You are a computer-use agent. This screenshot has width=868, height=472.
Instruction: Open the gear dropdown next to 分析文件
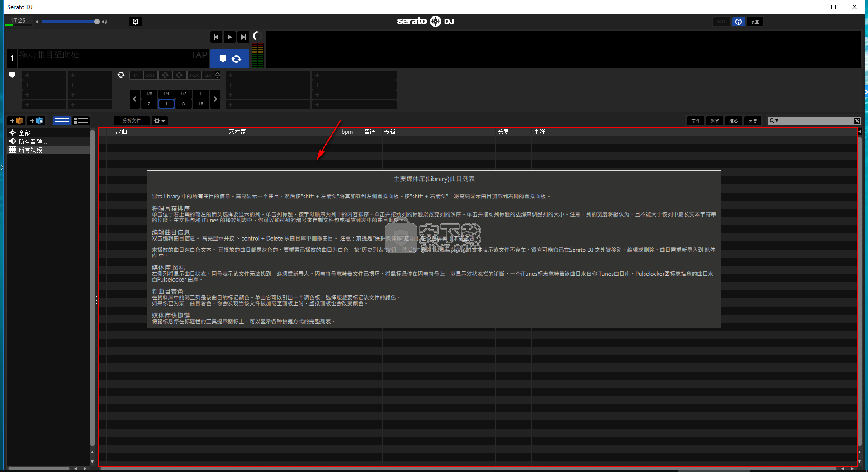coord(159,121)
